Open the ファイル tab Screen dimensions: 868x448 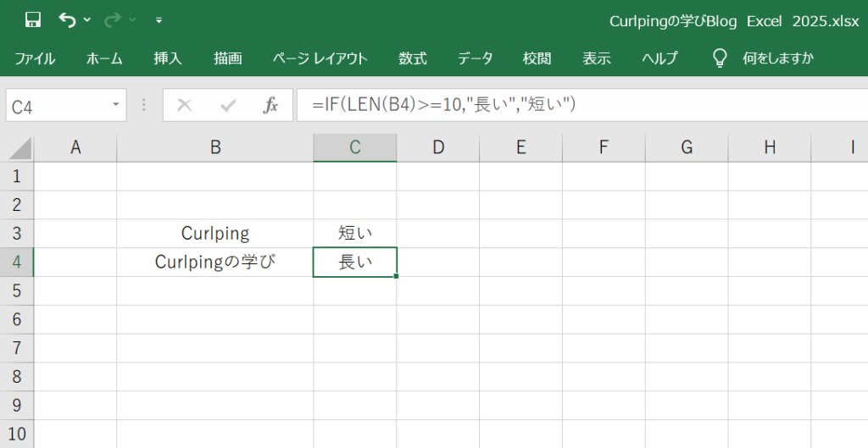(x=35, y=58)
